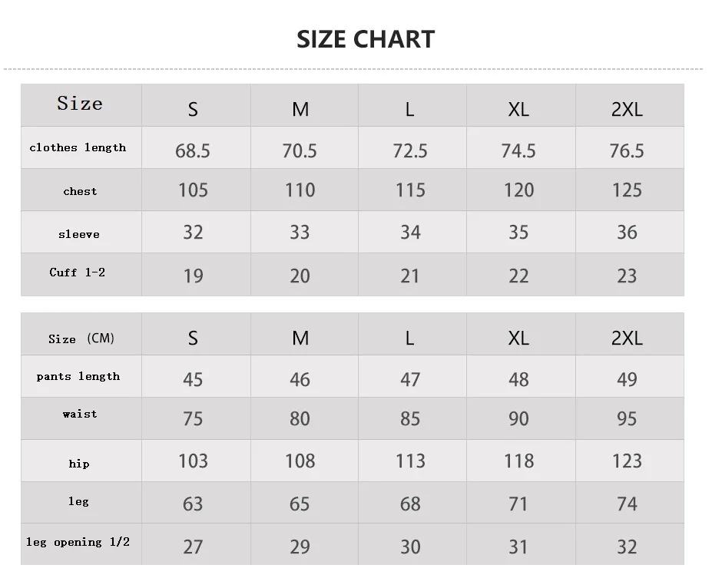Click hip value 123 for 2XL
Viewport: 722px width, 588px height.
coord(627,461)
